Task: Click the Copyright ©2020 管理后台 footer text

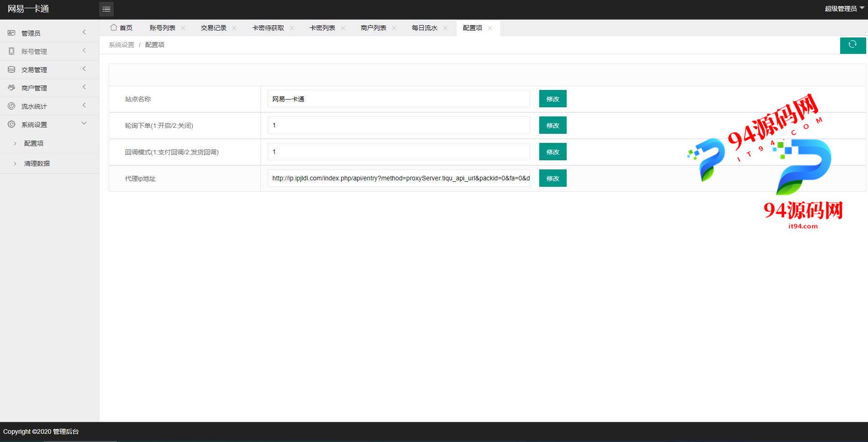Action: 41,431
